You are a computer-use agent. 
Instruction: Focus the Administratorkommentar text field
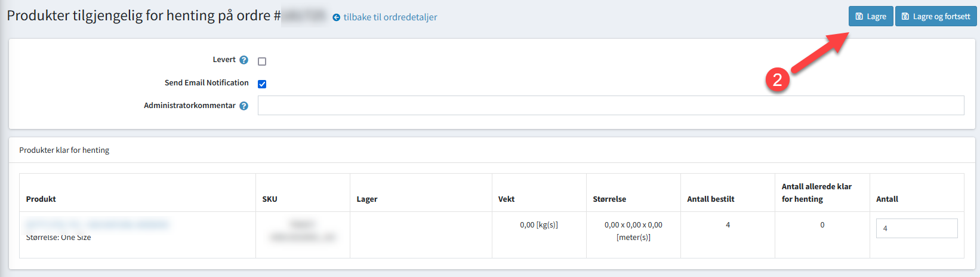pos(611,106)
